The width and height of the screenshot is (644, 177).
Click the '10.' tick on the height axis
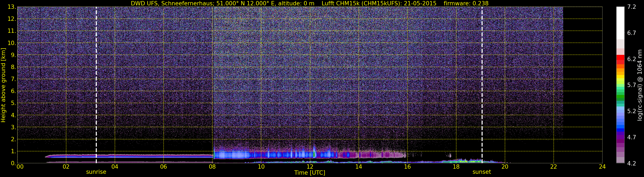point(12,43)
